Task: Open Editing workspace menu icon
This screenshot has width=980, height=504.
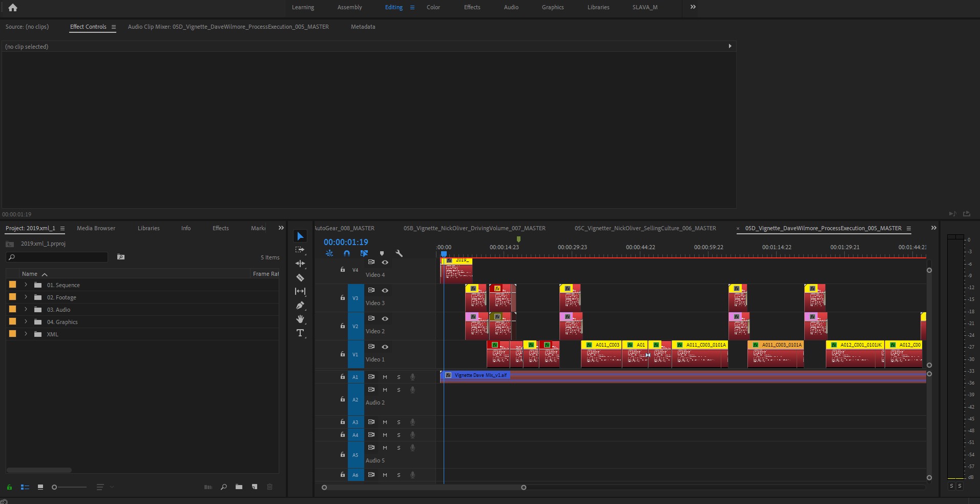Action: 412,8
